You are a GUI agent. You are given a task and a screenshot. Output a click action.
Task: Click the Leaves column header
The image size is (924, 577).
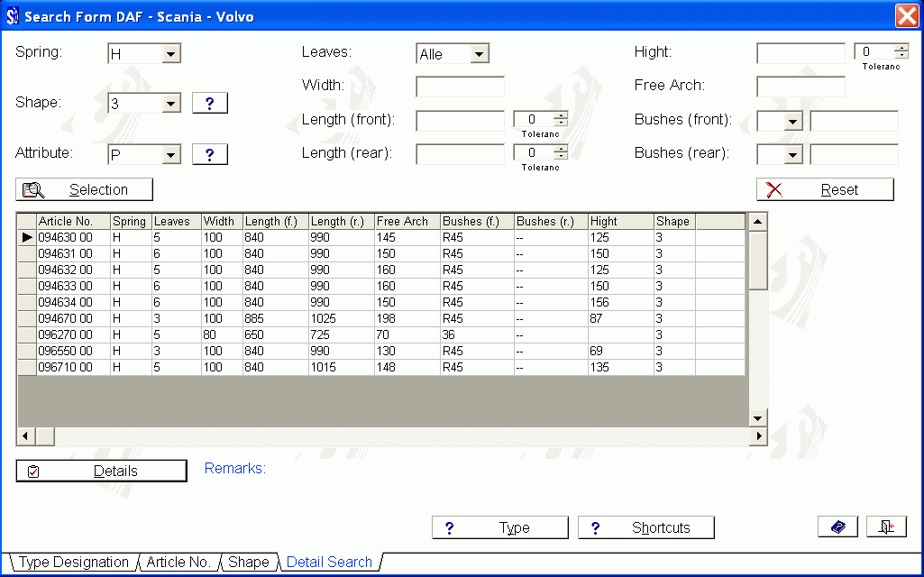[176, 222]
